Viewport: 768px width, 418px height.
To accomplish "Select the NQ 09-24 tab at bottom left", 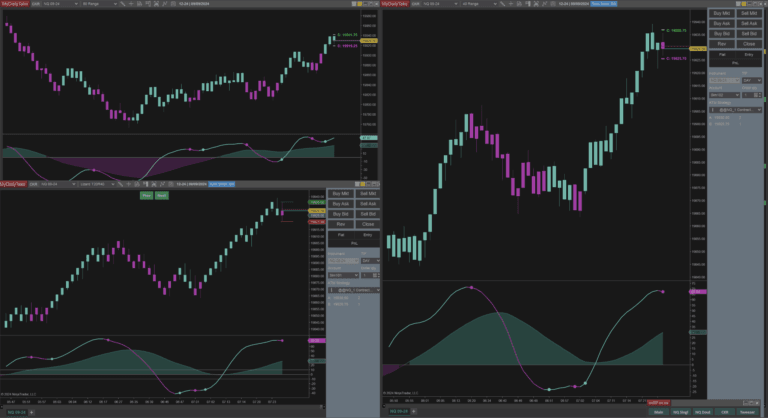I will (x=18, y=411).
